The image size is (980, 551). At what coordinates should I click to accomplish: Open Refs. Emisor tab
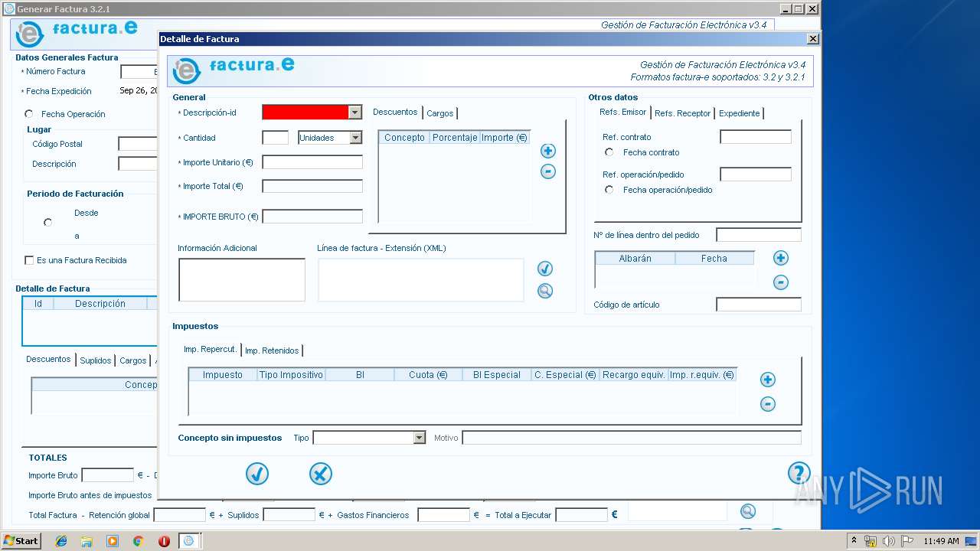pyautogui.click(x=623, y=112)
